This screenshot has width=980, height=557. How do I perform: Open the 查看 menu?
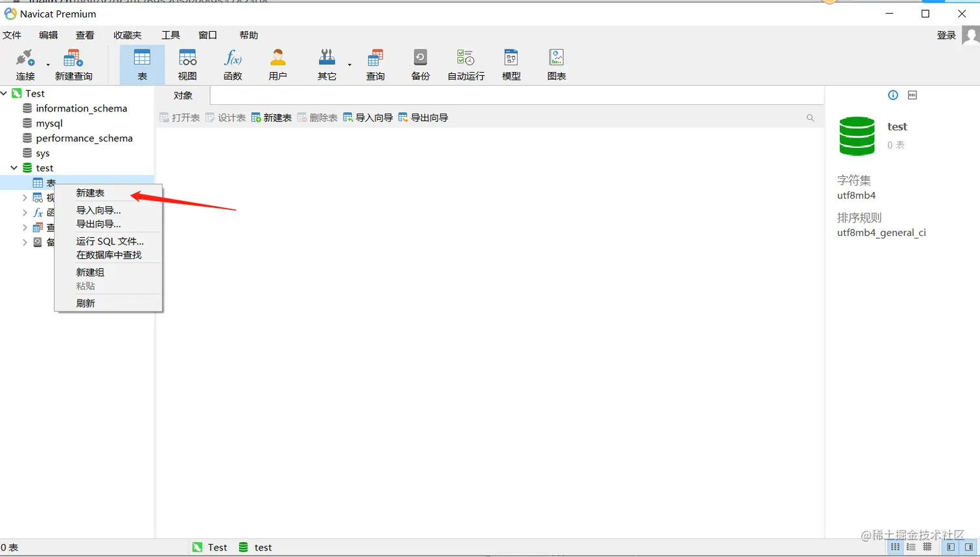click(x=85, y=35)
